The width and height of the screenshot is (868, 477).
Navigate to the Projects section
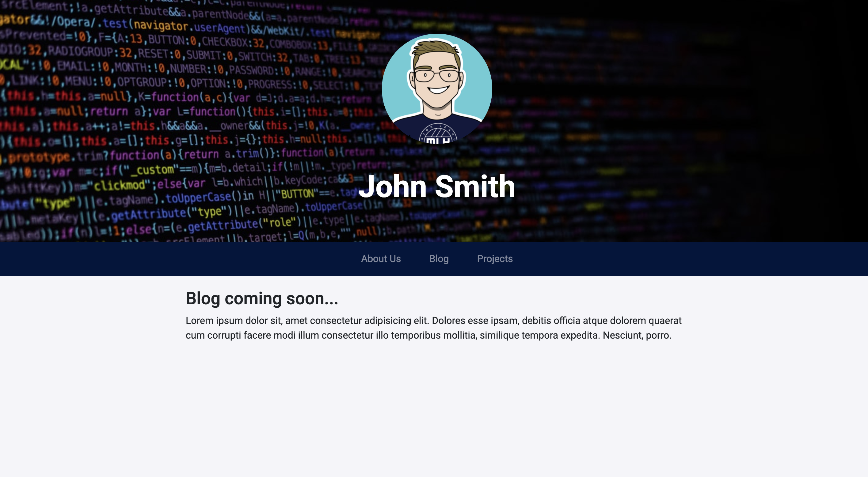(x=495, y=258)
